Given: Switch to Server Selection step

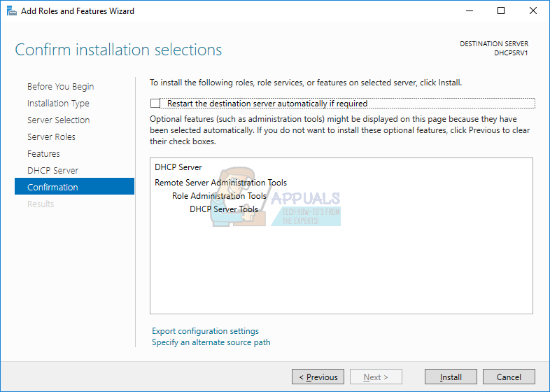Looking at the screenshot, I should click(x=58, y=120).
